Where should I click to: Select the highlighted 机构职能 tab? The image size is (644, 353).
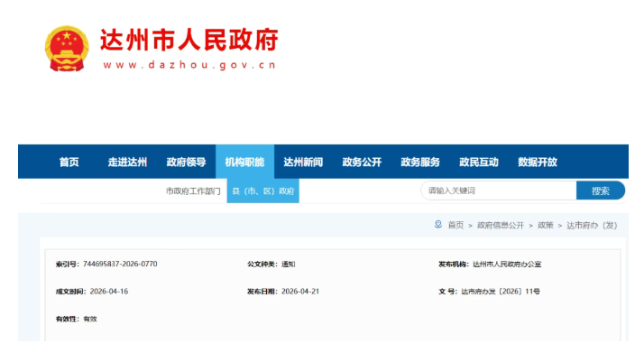pyautogui.click(x=244, y=162)
